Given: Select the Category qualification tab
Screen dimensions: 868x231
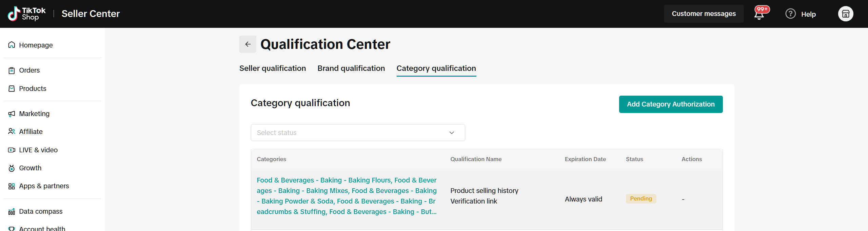Looking at the screenshot, I should pyautogui.click(x=436, y=68).
